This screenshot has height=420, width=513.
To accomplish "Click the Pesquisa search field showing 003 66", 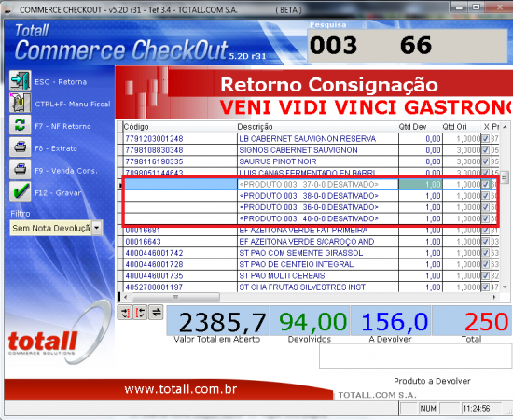I will 408,46.
